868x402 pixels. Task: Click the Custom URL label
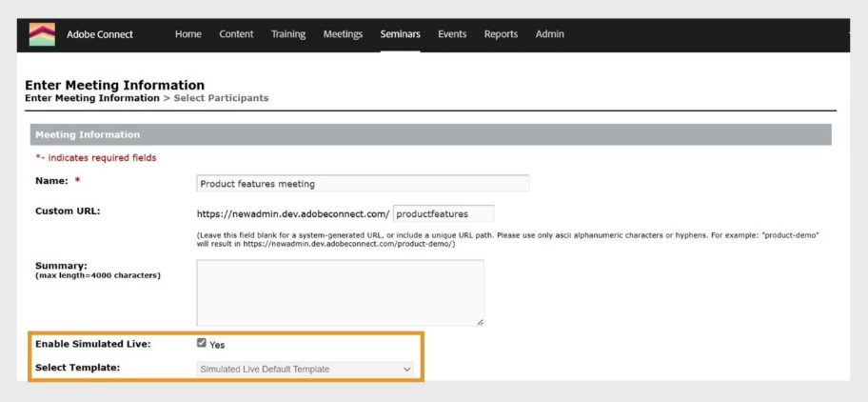click(68, 211)
